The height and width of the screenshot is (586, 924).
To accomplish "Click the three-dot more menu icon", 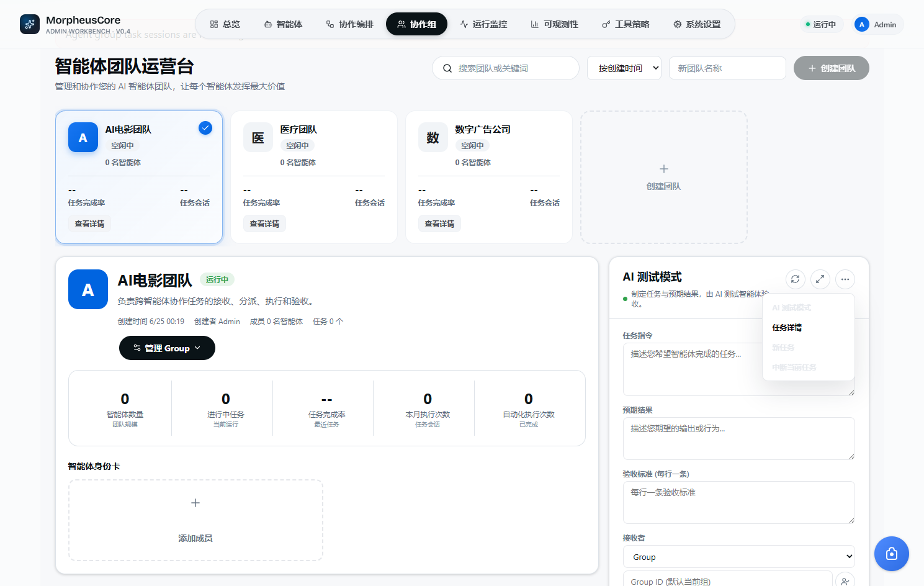I will point(845,279).
